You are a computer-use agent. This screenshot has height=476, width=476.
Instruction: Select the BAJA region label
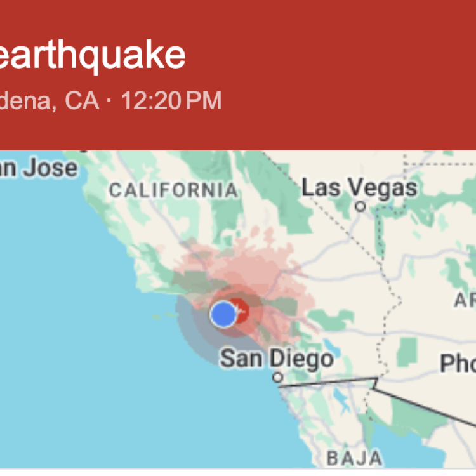[x=355, y=458]
